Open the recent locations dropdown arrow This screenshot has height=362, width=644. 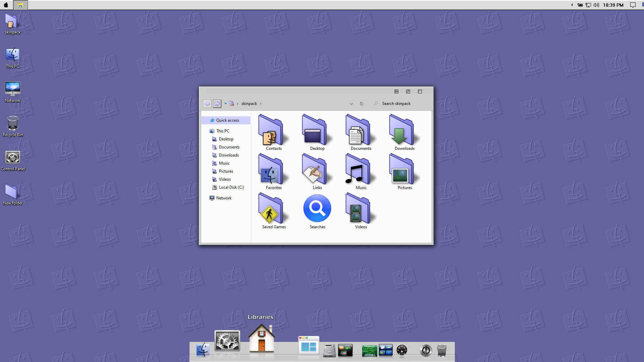coord(225,104)
